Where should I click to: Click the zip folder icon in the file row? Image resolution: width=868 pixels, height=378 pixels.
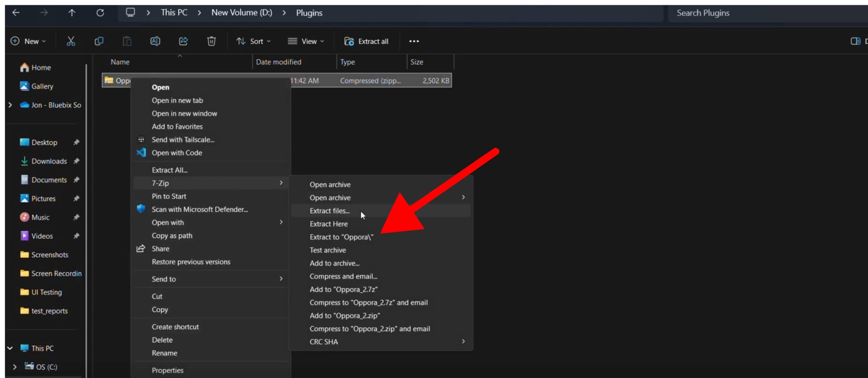coord(109,80)
